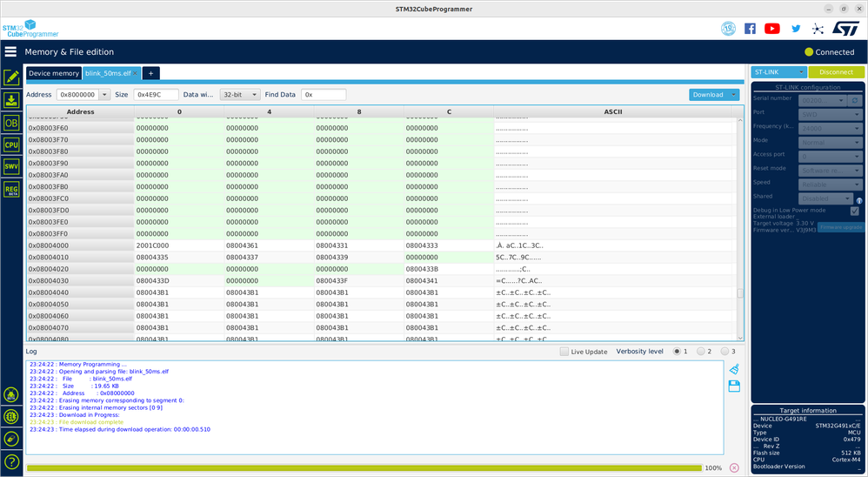Click the 10 years anniversary badge
This screenshot has height=477, width=868.
pyautogui.click(x=729, y=28)
